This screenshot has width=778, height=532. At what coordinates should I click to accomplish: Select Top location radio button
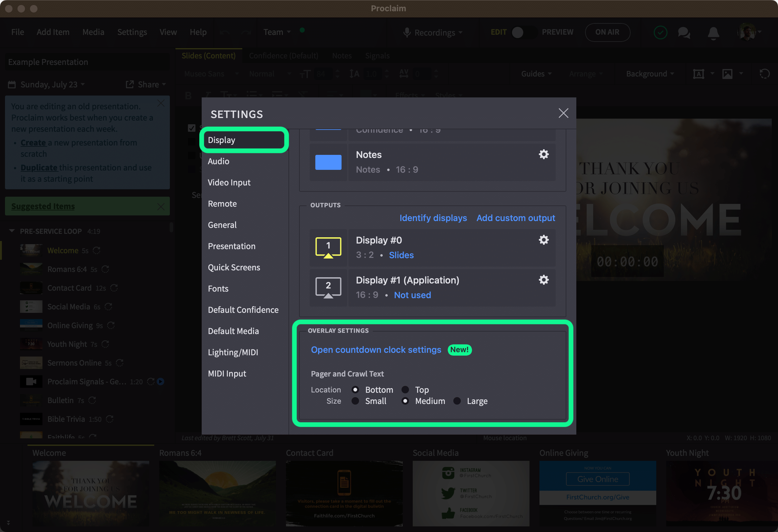405,389
